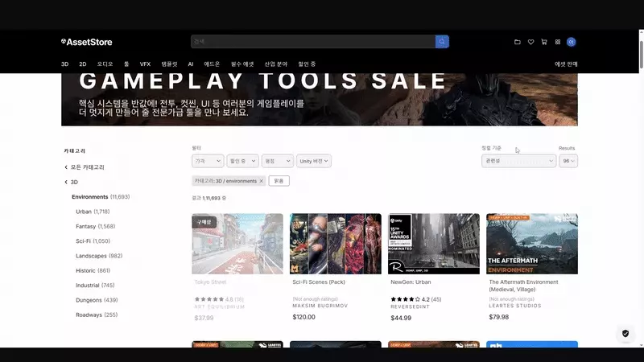Open the 애드온 navigation menu
Screen dimensions: 644x362
pos(212,64)
